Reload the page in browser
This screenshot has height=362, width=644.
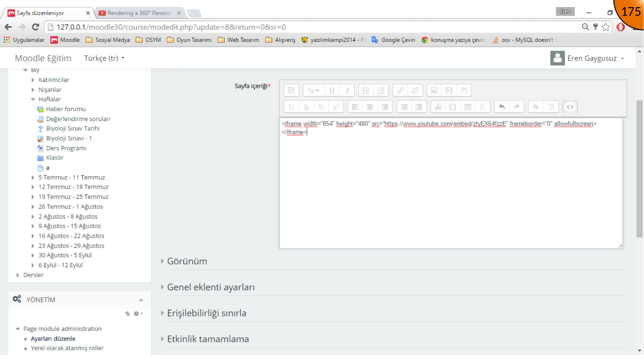click(x=36, y=27)
